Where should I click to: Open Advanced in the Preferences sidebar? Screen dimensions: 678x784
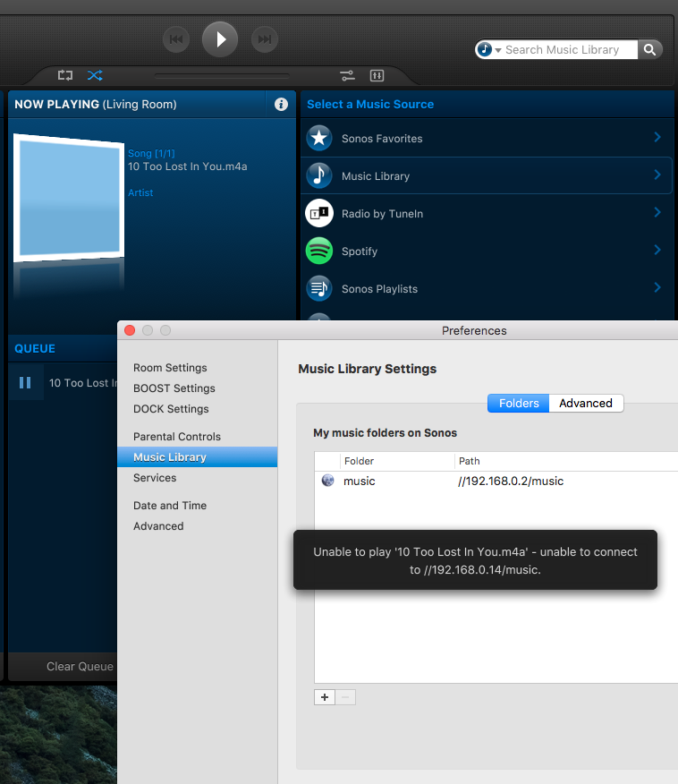158,526
